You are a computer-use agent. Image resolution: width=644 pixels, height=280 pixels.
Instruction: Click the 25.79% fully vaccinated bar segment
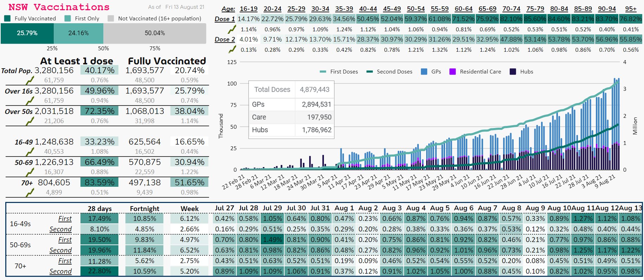click(27, 33)
